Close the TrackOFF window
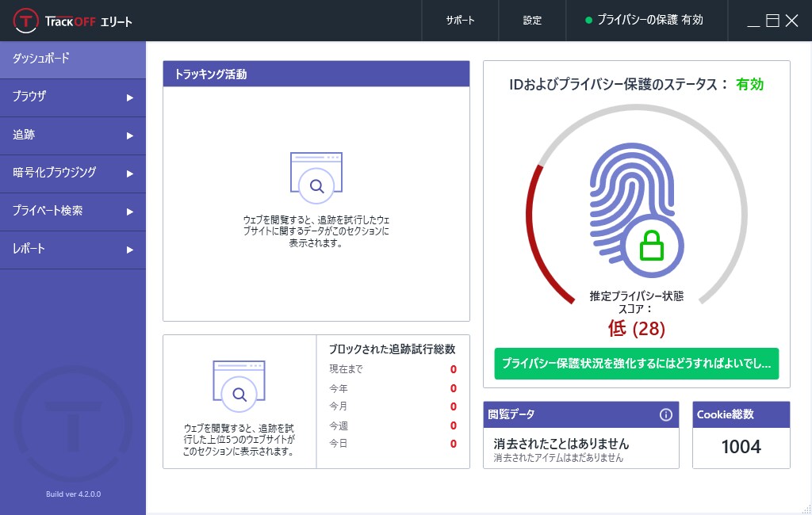Viewport: 812px width, 515px height. [x=791, y=20]
